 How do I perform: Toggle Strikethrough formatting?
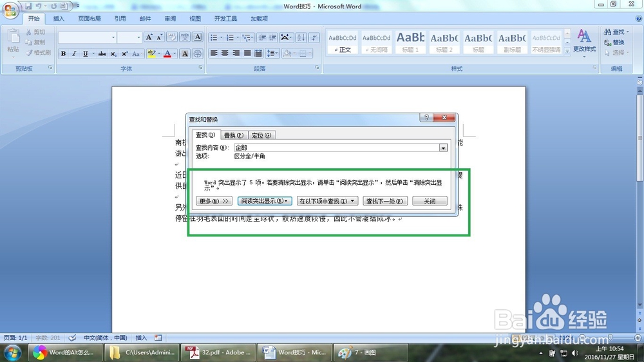coord(102,54)
